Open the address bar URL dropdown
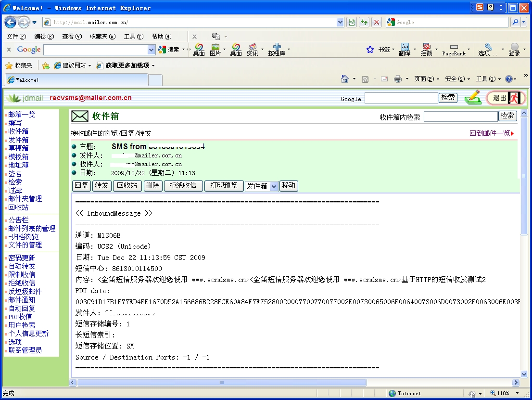The image size is (532, 400). 340,22
